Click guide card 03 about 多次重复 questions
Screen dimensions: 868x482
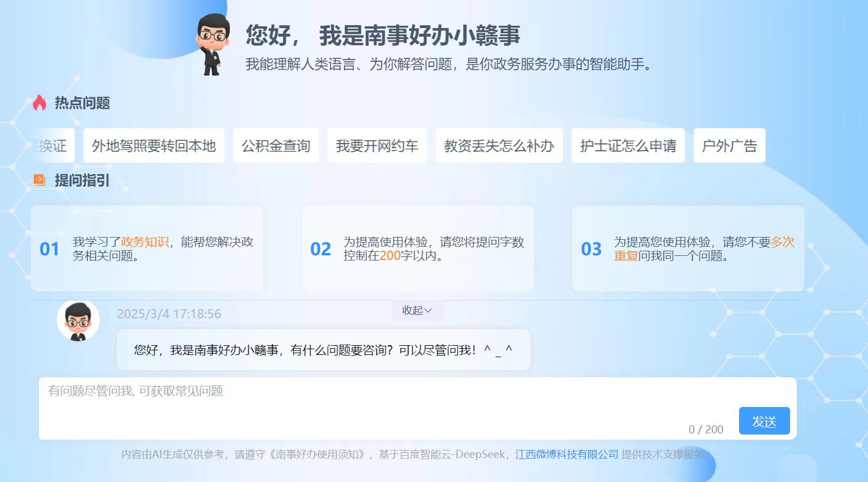pos(688,248)
